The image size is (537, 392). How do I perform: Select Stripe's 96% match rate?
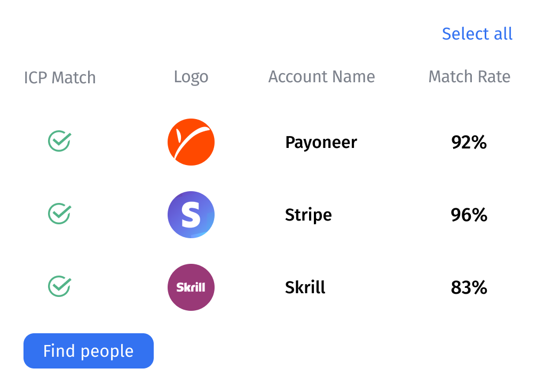(x=469, y=215)
